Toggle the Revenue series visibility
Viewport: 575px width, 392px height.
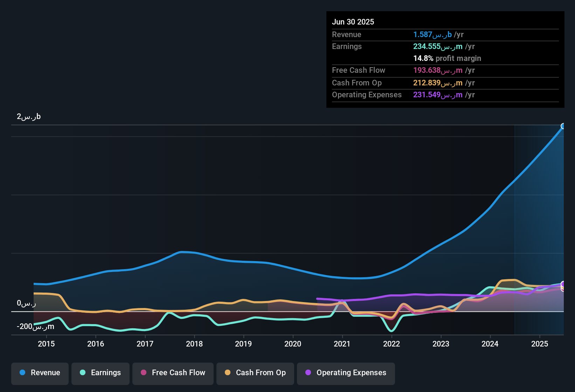pos(40,373)
